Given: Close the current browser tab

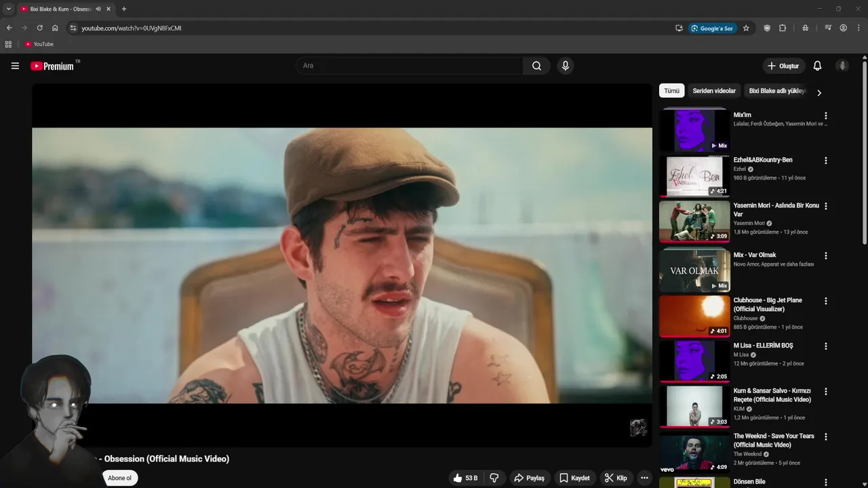Looking at the screenshot, I should [x=108, y=9].
